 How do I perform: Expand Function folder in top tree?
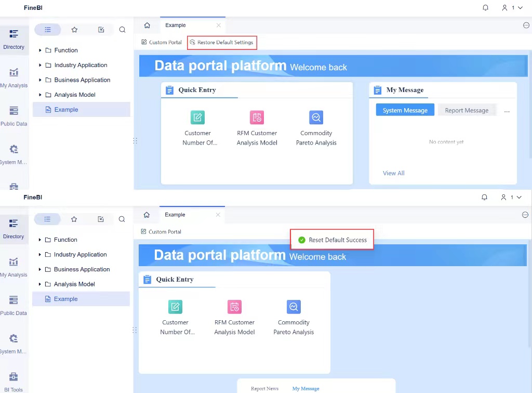click(x=40, y=50)
